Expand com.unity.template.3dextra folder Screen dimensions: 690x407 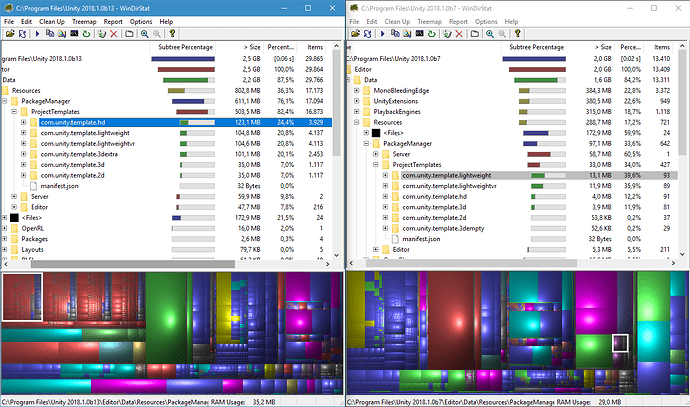point(24,154)
